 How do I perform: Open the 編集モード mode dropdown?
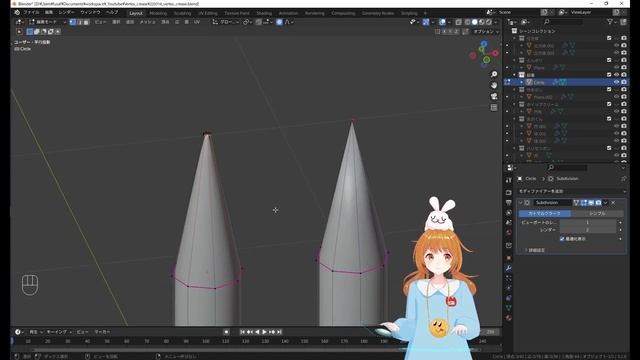pos(47,22)
